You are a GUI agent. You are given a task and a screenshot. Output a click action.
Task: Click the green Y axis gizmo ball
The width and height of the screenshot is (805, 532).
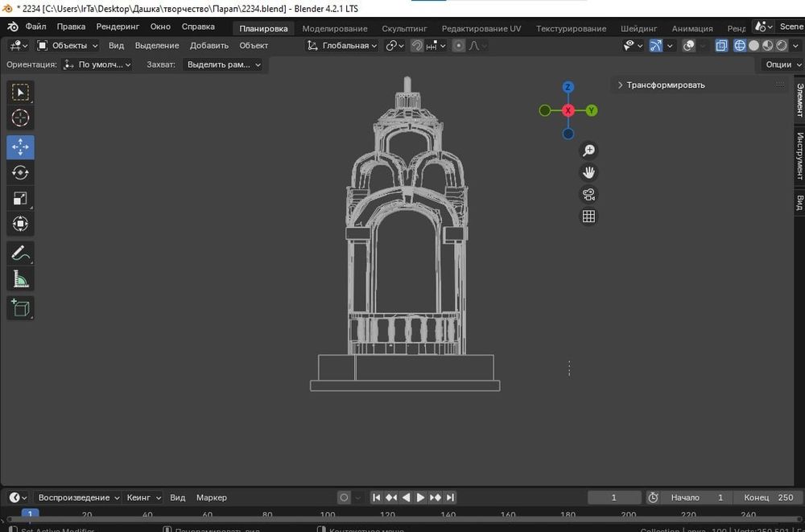pyautogui.click(x=592, y=110)
